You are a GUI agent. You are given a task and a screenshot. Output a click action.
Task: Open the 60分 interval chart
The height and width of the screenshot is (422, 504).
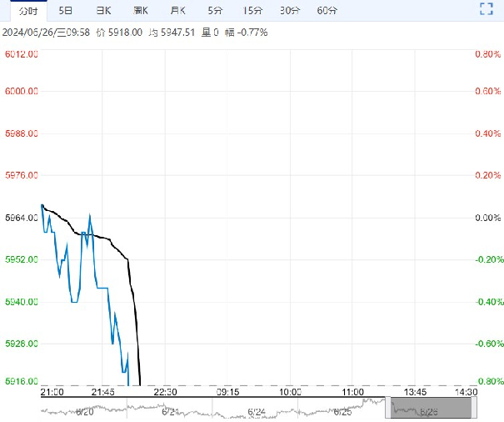coord(327,11)
